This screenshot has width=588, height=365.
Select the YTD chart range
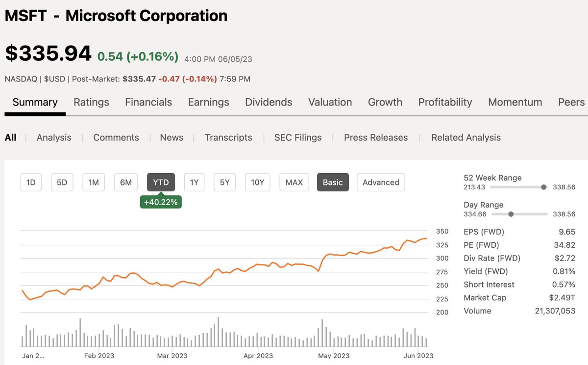coord(161,182)
